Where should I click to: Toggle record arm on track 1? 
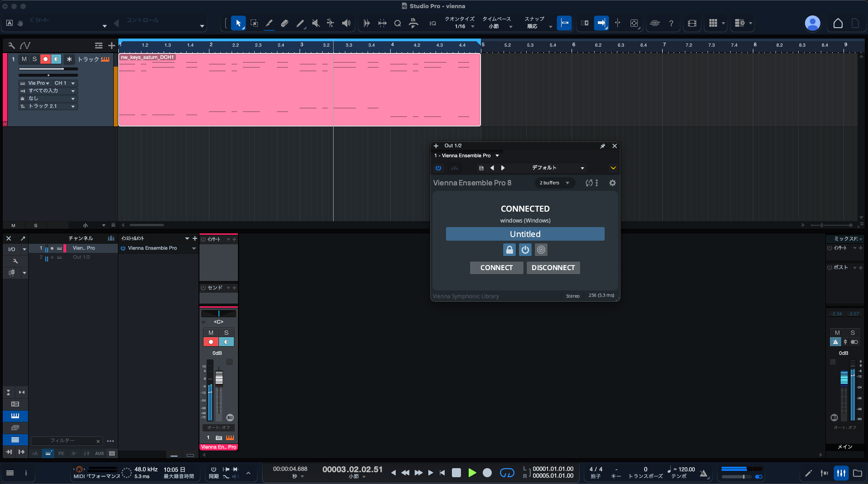(x=45, y=59)
